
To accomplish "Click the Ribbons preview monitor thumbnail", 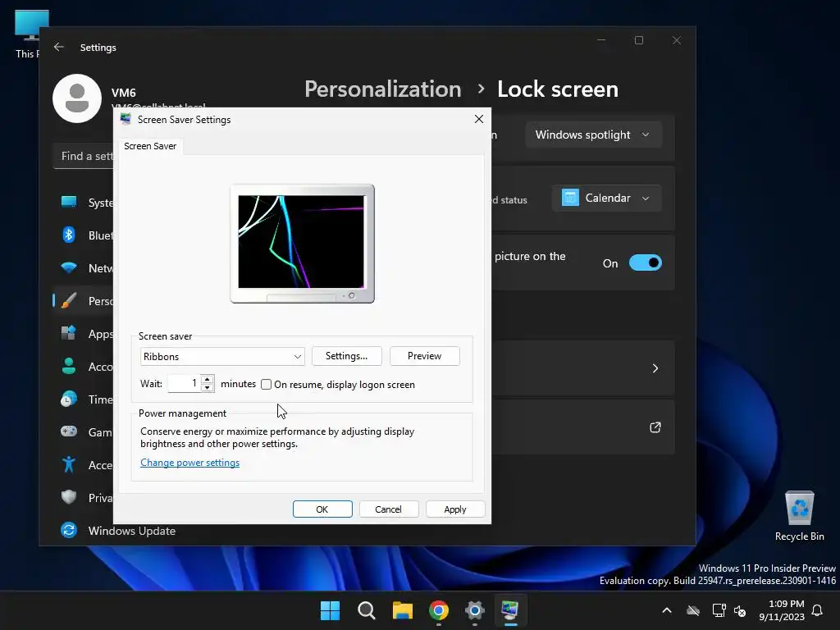I will point(302,244).
